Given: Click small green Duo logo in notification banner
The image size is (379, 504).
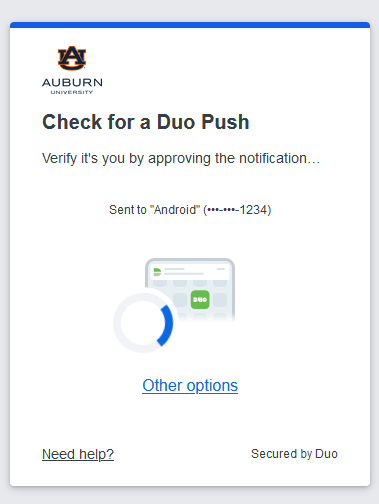Looking at the screenshot, I should tap(157, 272).
